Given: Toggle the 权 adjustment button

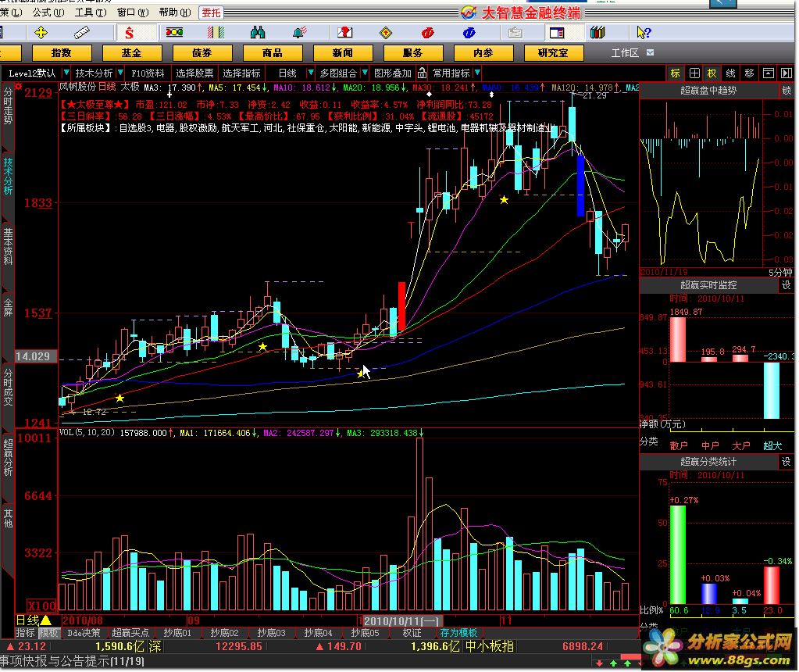Looking at the screenshot, I should [712, 73].
